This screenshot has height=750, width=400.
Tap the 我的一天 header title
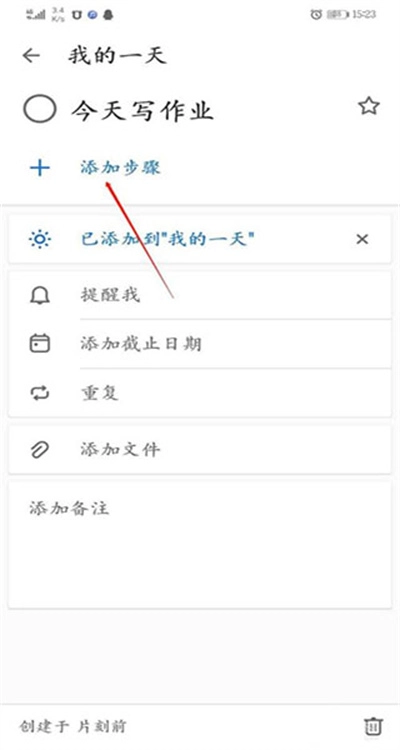[117, 56]
